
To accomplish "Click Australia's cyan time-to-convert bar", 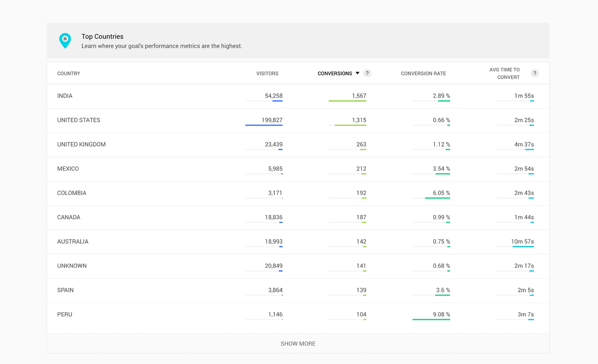I will 523,247.
